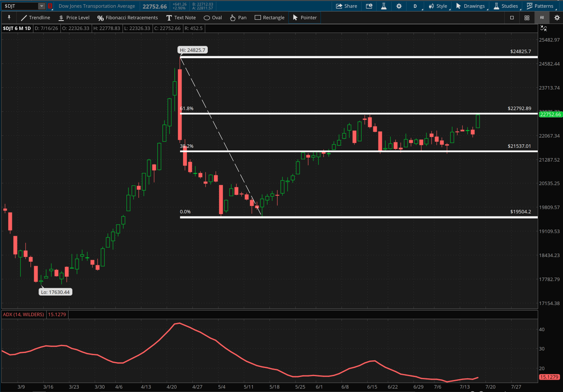Image resolution: width=563 pixels, height=392 pixels.
Task: Open chart settings gear in header
Action: coord(399,6)
